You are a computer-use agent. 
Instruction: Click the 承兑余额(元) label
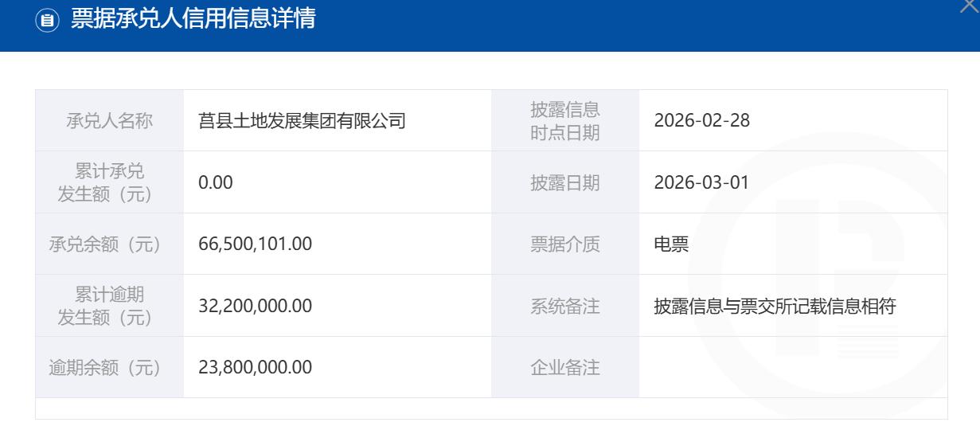(x=109, y=244)
